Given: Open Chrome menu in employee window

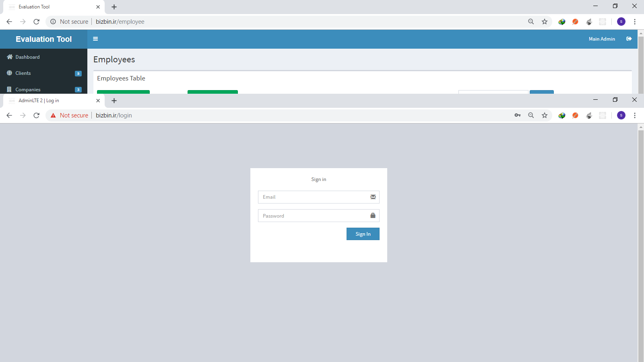Looking at the screenshot, I should 635,22.
